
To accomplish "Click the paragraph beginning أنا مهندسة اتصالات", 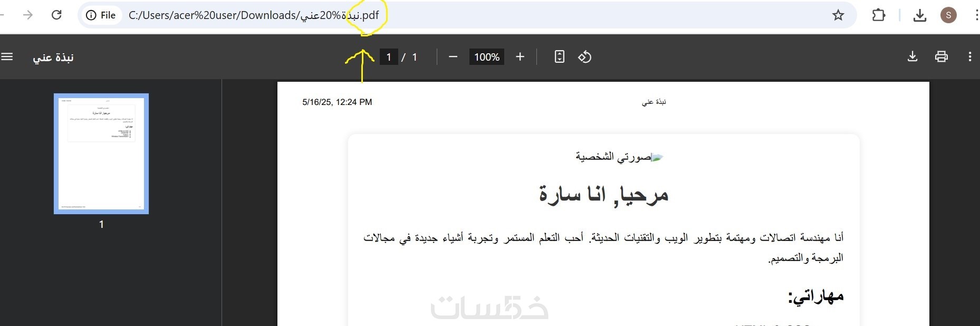I will (603, 247).
